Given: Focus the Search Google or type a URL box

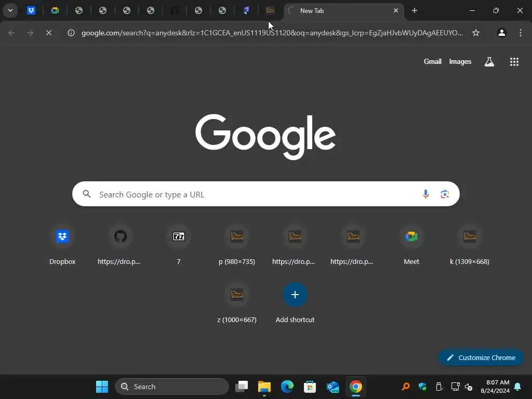Looking at the screenshot, I should 265,194.
